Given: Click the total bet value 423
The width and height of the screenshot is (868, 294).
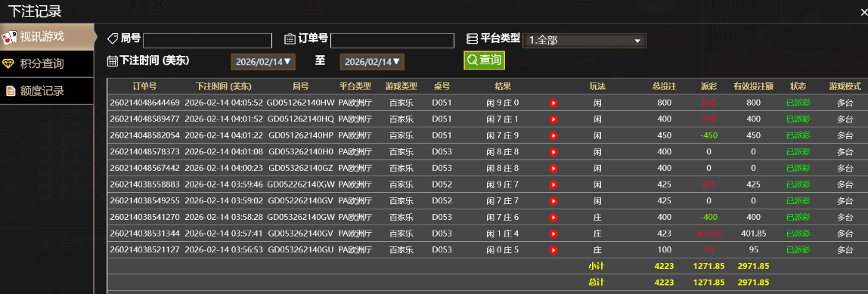Looking at the screenshot, I should [x=665, y=234].
